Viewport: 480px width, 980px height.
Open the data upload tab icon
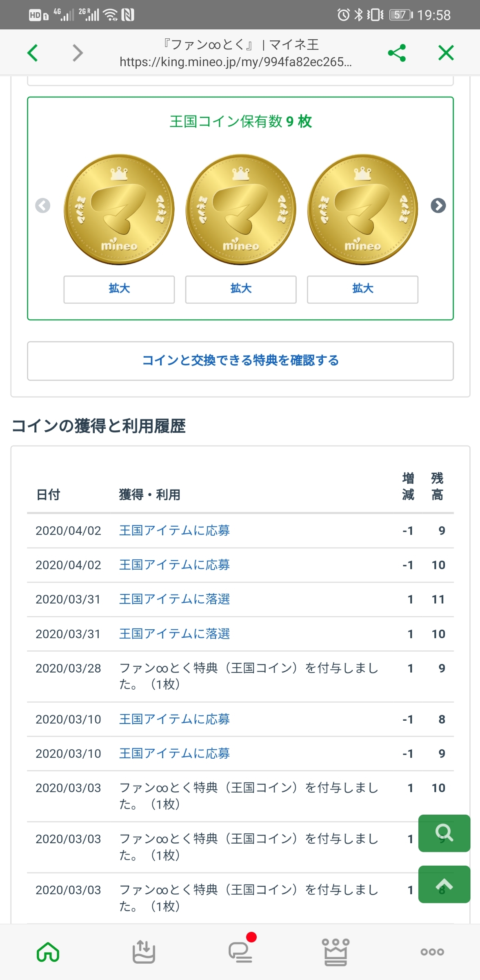(144, 952)
